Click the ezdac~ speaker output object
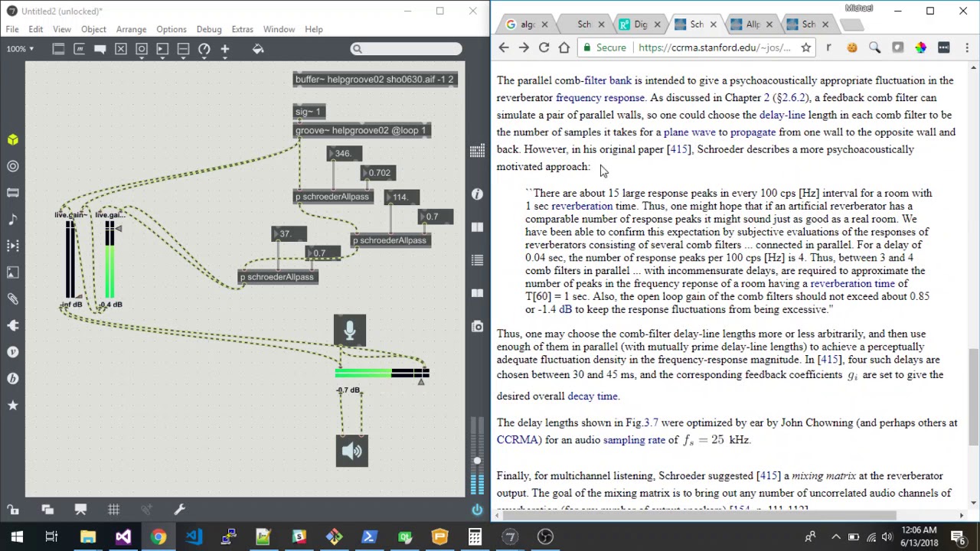Image resolution: width=980 pixels, height=551 pixels. pyautogui.click(x=352, y=451)
